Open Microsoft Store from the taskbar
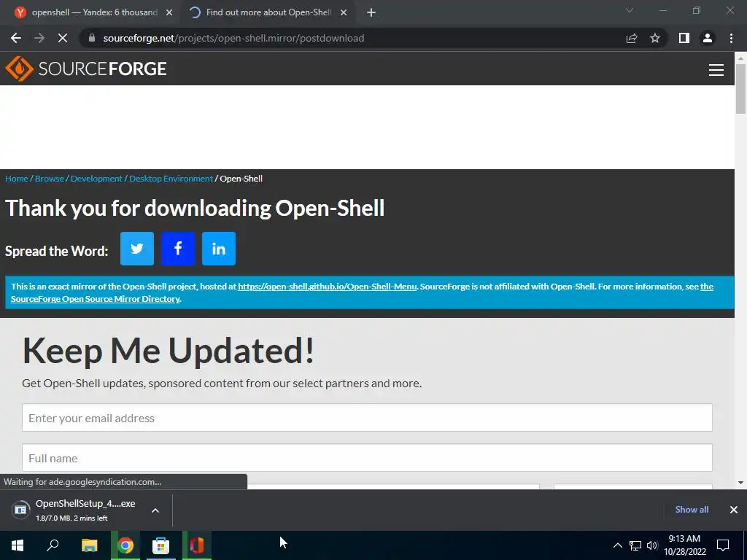The height and width of the screenshot is (560, 747). 160,545
